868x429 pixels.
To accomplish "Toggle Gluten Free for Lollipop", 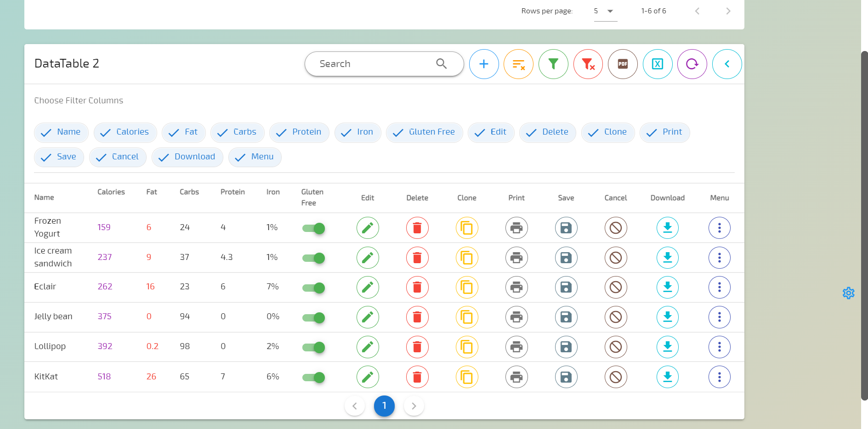I will pyautogui.click(x=314, y=347).
